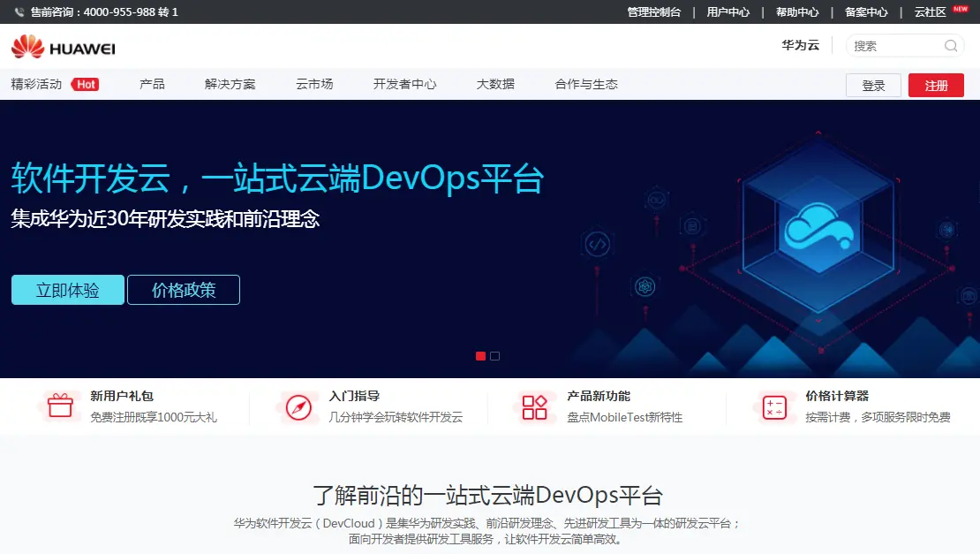Click the heading 了解前沿的一站式云端DevOps平台
Viewport: 980px width, 554px height.
click(487, 495)
